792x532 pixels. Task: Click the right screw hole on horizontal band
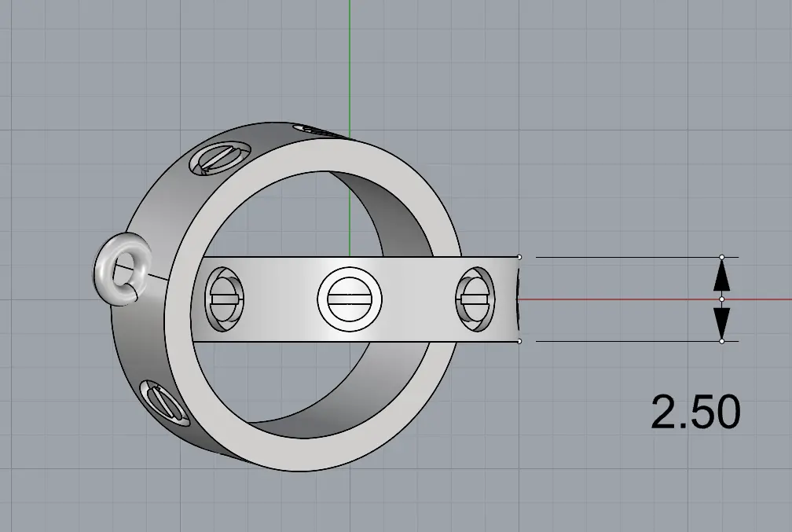[x=475, y=299]
